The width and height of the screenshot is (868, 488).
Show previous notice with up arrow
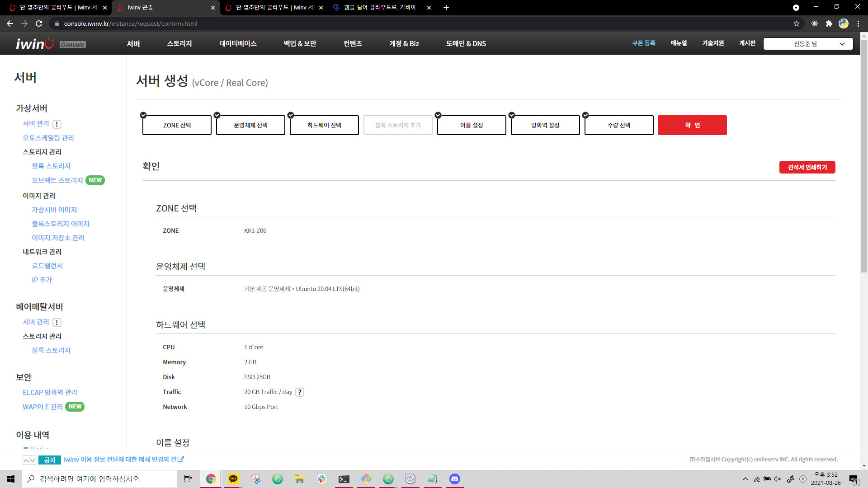pyautogui.click(x=26, y=460)
